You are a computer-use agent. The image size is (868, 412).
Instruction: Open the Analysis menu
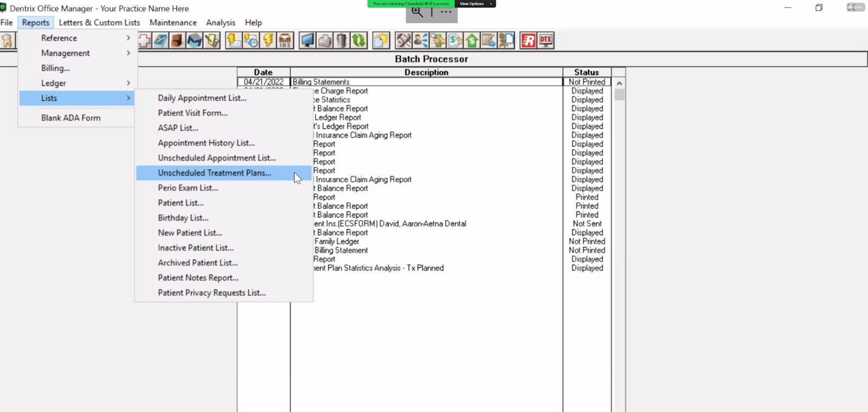(221, 23)
